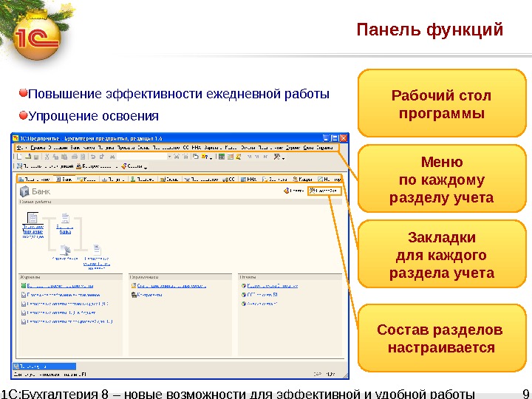Click the Print toolbar icon
Image resolution: width=532 pixels, height=399 pixels.
(75, 157)
